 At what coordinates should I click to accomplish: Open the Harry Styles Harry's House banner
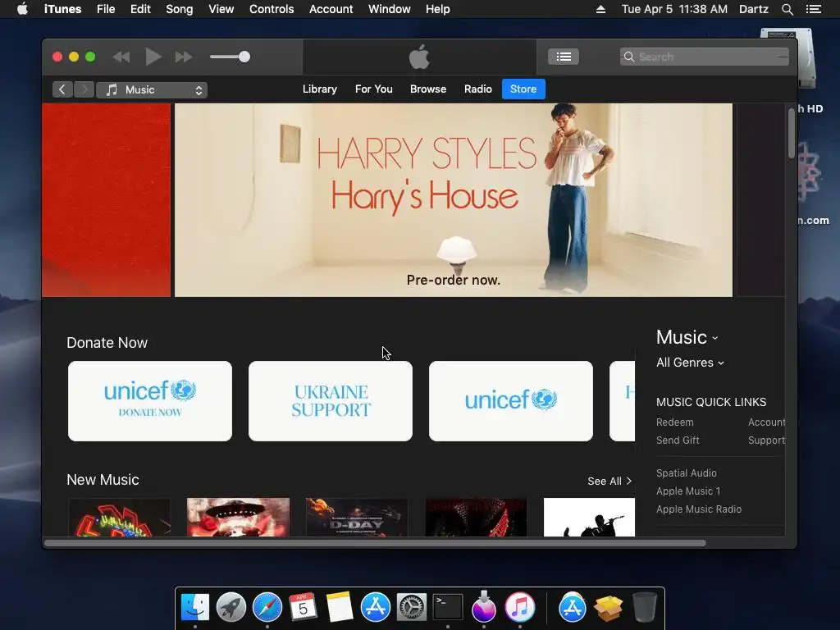pos(453,200)
